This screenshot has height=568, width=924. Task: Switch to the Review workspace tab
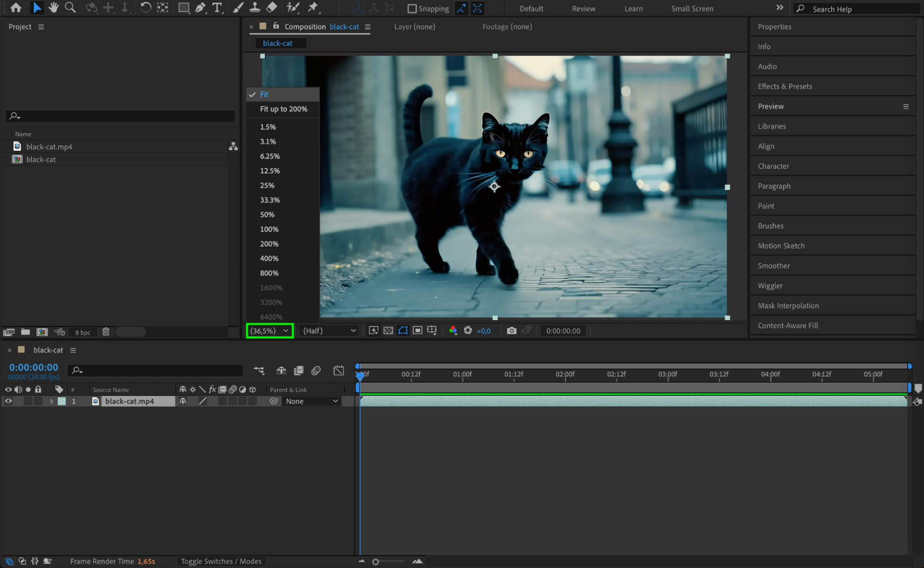coord(583,9)
